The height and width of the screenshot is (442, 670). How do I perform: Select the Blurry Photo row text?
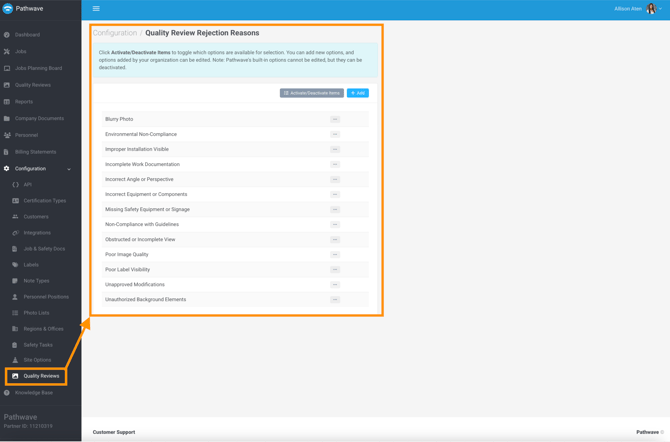[x=119, y=119]
